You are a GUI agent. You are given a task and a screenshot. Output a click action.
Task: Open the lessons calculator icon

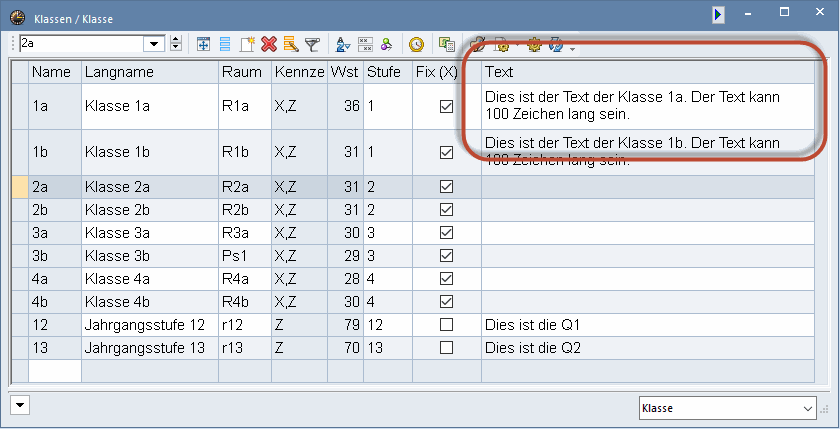click(446, 44)
